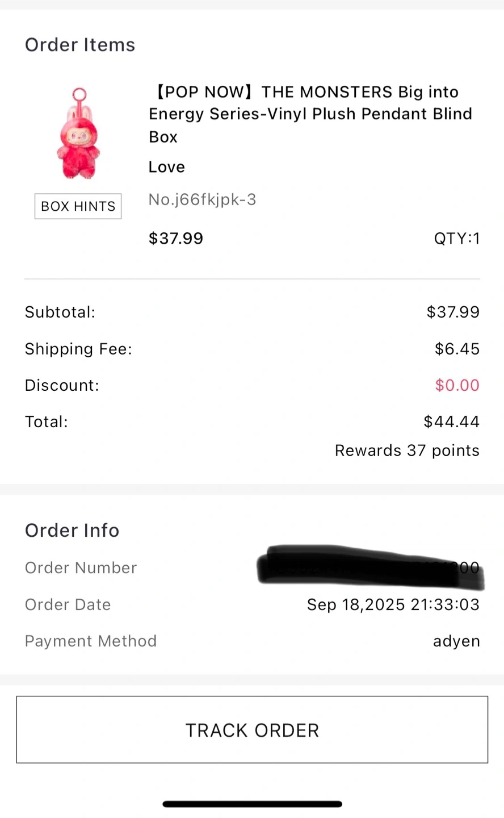The height and width of the screenshot is (818, 504).
Task: Click the Subtotal amount on the right
Action: [453, 312]
